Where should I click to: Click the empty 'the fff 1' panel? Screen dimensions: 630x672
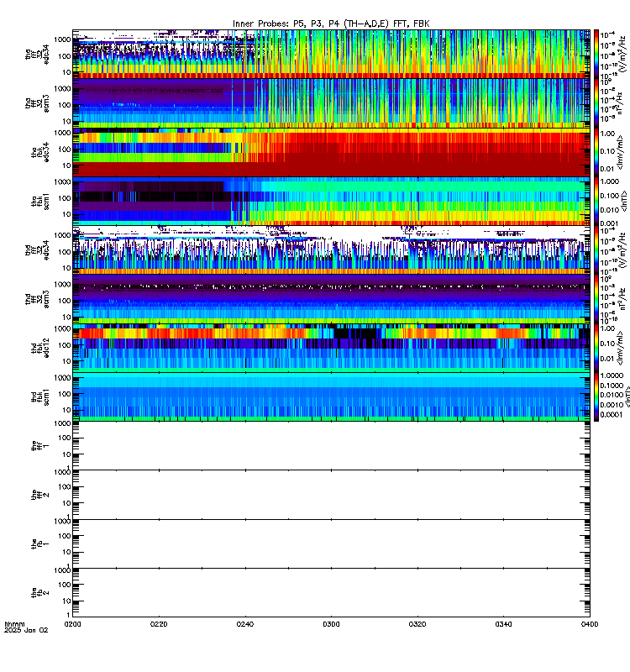(x=331, y=446)
